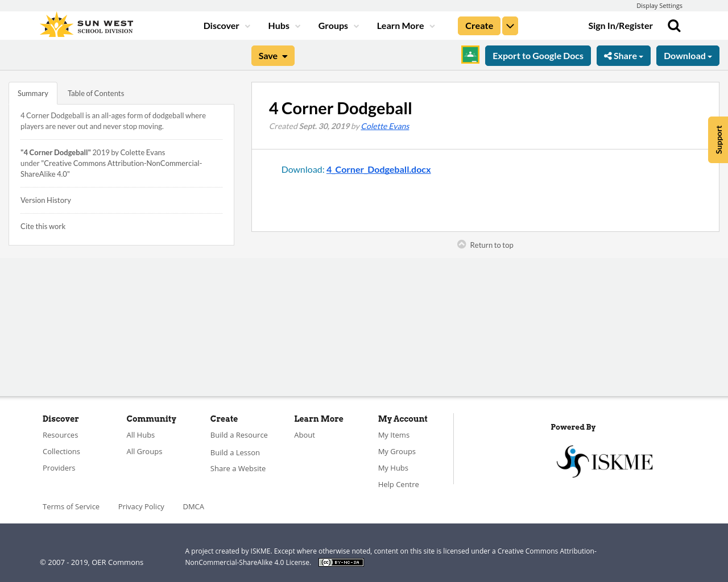
Task: Click the Sun West School Division logo
Action: pos(85,24)
